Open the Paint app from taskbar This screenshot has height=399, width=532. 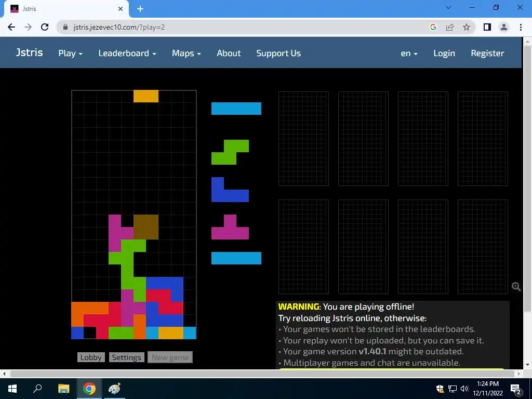(114, 389)
